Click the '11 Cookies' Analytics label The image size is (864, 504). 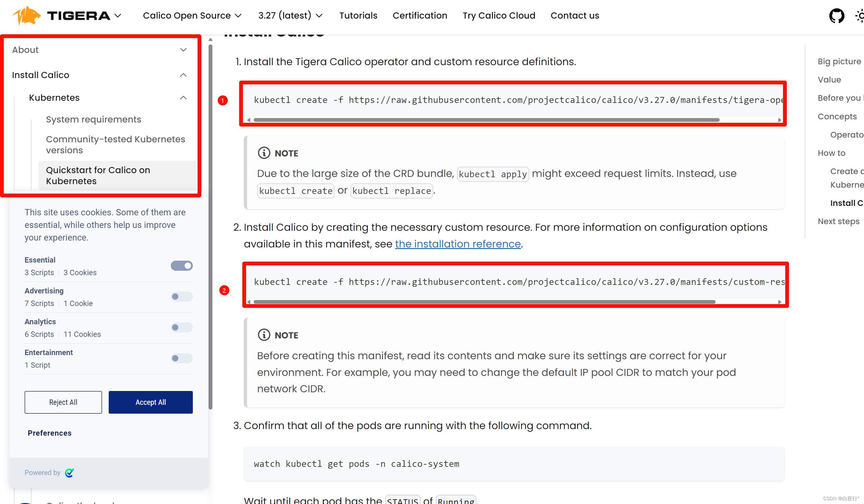[82, 334]
